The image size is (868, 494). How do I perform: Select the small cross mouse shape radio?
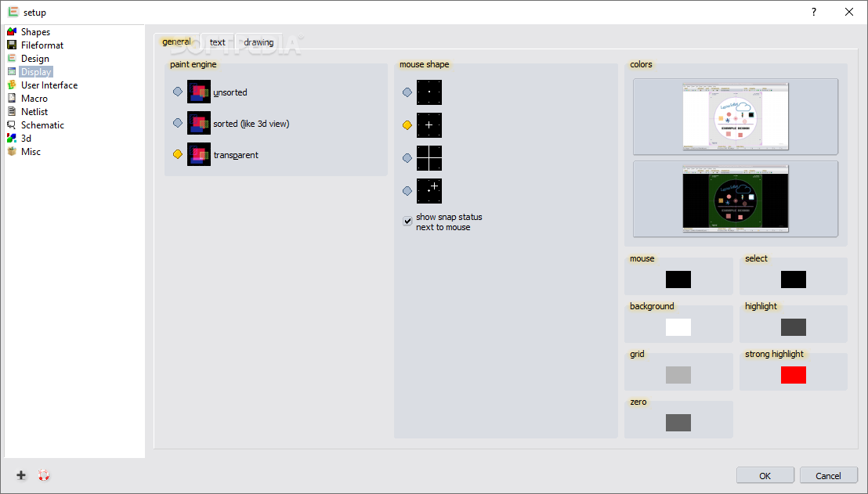pos(407,125)
